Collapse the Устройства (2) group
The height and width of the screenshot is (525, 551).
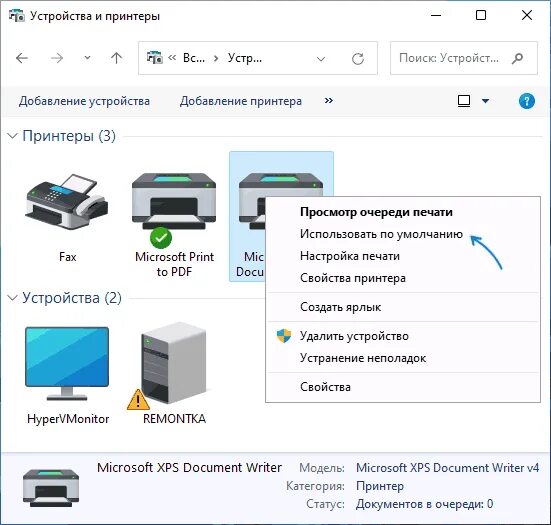[x=12, y=298]
